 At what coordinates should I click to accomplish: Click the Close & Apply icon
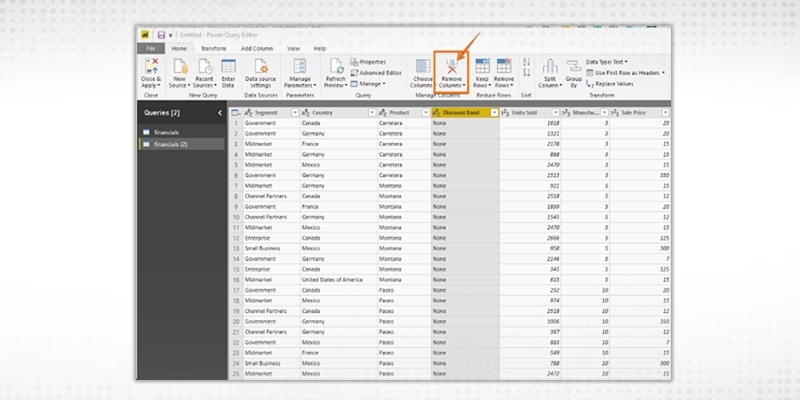pos(152,66)
